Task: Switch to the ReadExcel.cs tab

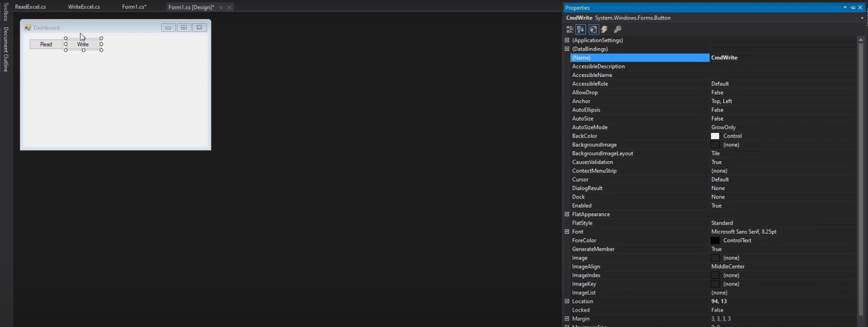Action: coord(31,7)
